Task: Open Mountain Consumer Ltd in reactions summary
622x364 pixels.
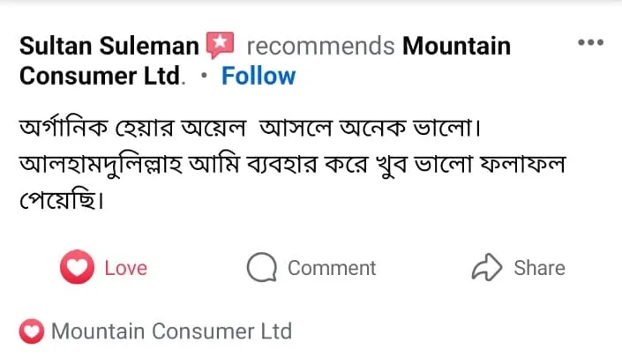Action: [171, 332]
